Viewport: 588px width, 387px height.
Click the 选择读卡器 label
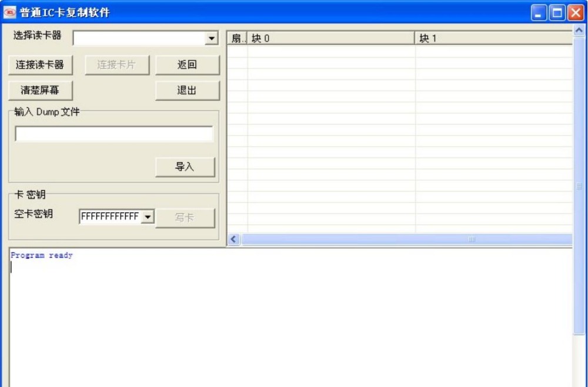pyautogui.click(x=37, y=36)
